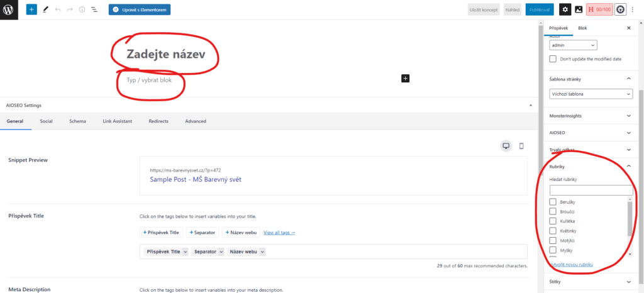Viewport: 644px width, 293px height.
Task: Open the admin author dropdown
Action: click(573, 45)
